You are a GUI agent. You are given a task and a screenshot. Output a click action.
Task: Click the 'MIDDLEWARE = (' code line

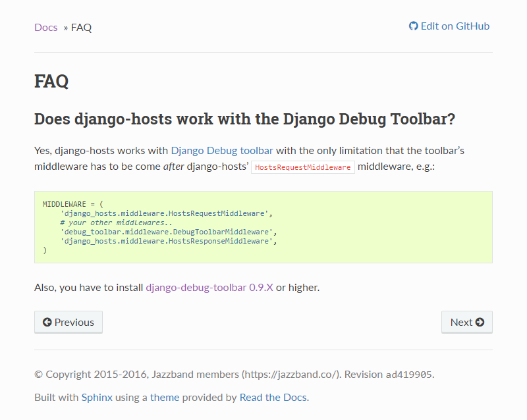point(73,204)
